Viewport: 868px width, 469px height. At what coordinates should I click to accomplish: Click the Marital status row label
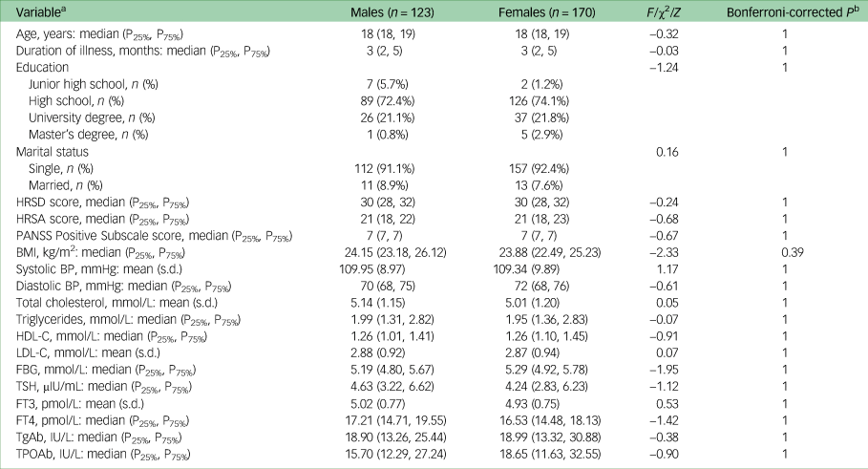point(51,150)
